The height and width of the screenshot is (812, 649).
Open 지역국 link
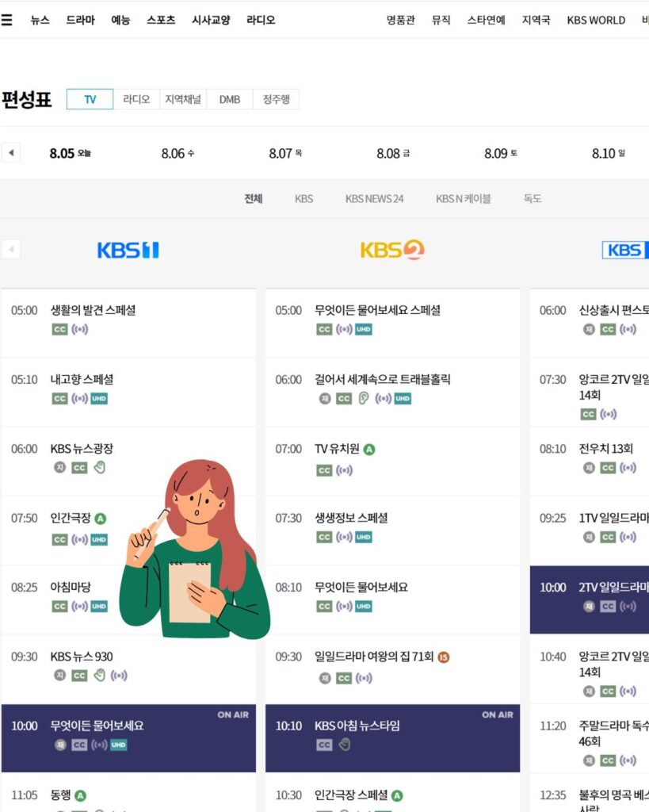[536, 20]
